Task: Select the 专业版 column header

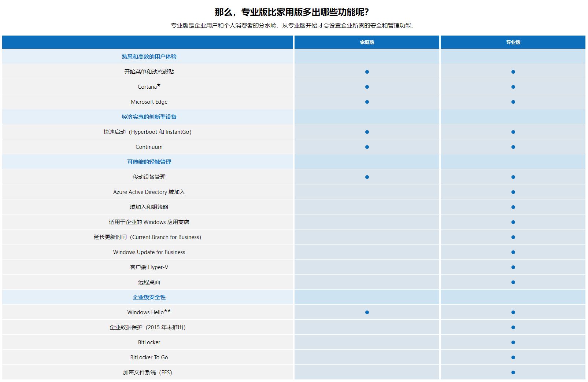Action: click(513, 42)
